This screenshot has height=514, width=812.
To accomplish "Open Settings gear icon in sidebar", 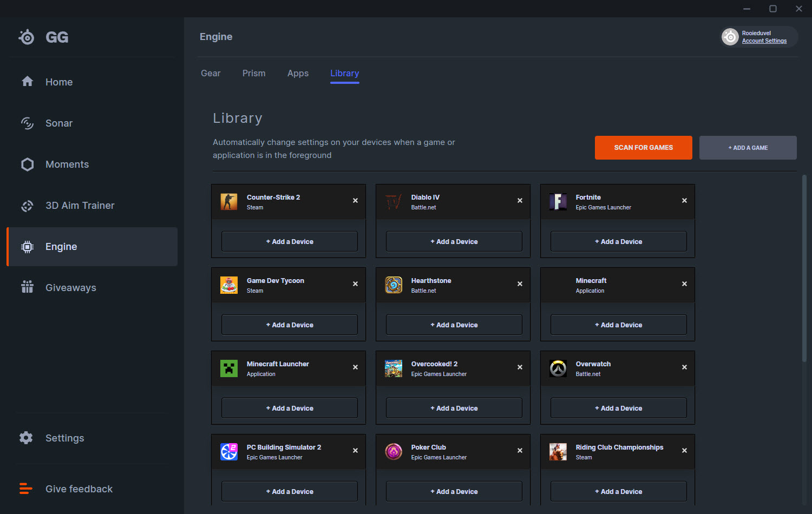I will pyautogui.click(x=26, y=438).
